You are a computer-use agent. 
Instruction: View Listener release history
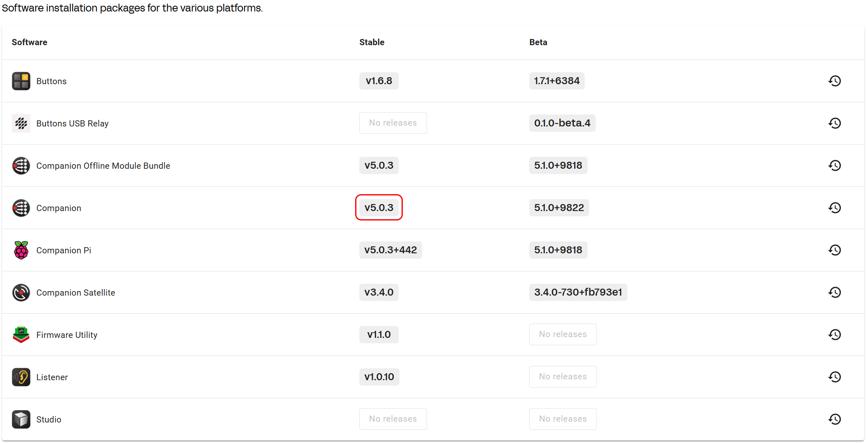834,377
